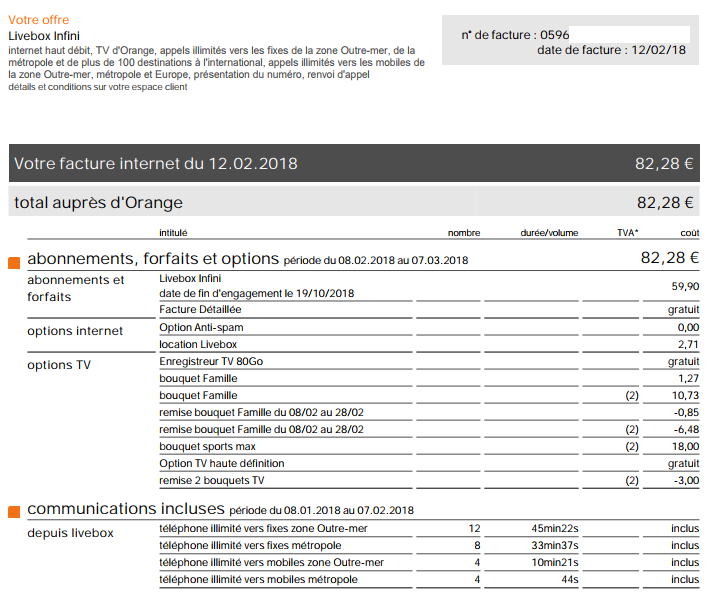Click the 45min22s duration value
This screenshot has width=716, height=608.
(555, 529)
